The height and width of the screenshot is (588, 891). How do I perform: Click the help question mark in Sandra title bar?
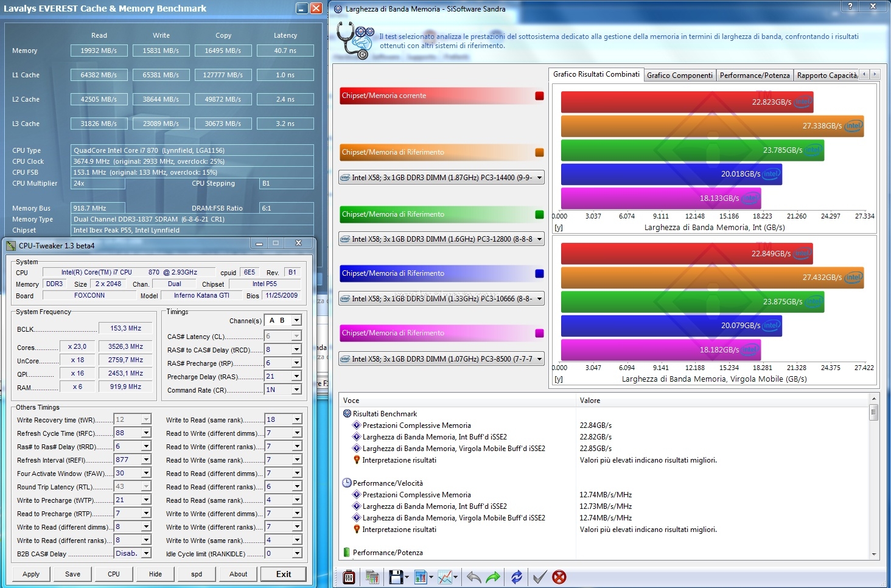(x=850, y=6)
